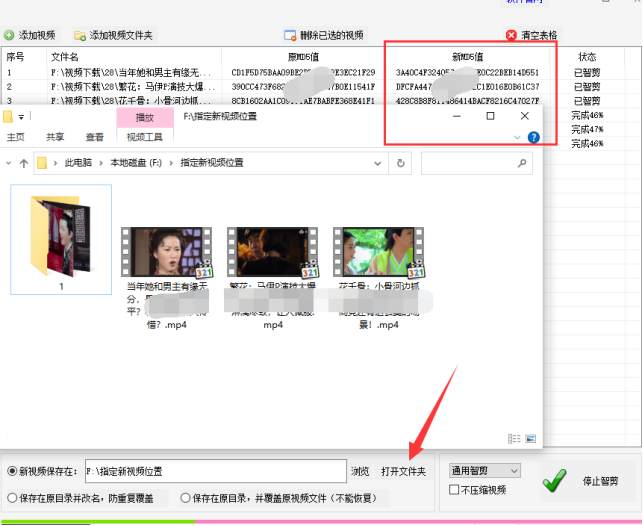The height and width of the screenshot is (526, 643).
Task: Switch Explorer to large icons view
Action: pos(530,439)
